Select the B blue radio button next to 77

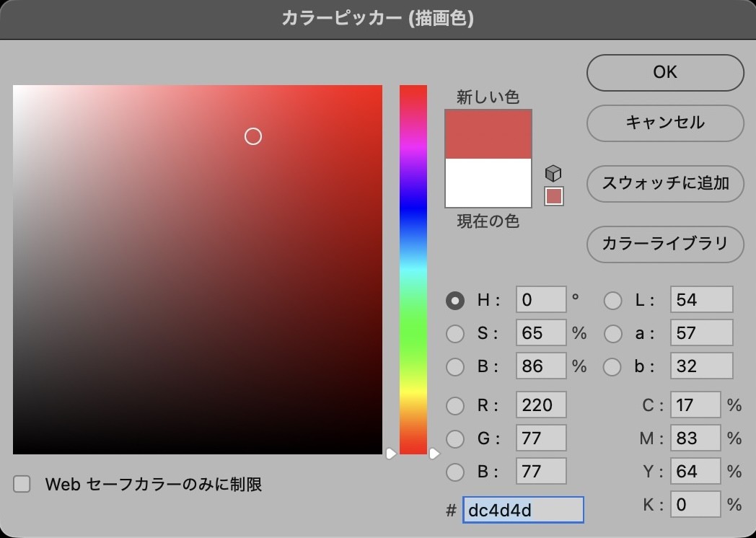[x=454, y=472]
